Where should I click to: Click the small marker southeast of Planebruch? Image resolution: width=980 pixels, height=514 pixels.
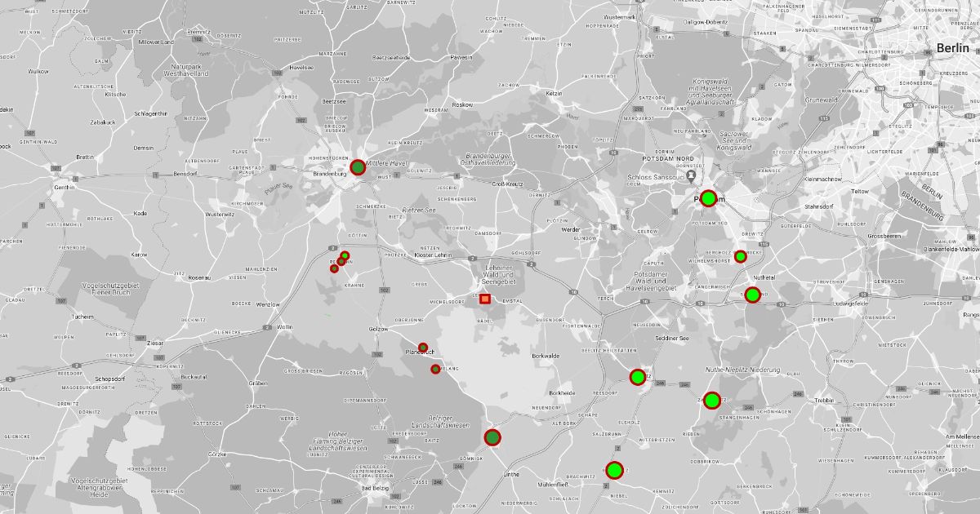coord(436,370)
